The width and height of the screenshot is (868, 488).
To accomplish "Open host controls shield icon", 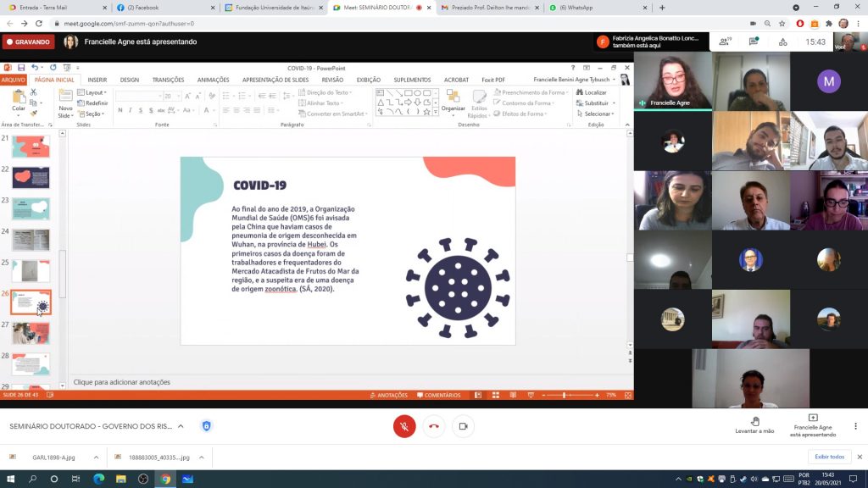I will pyautogui.click(x=206, y=425).
